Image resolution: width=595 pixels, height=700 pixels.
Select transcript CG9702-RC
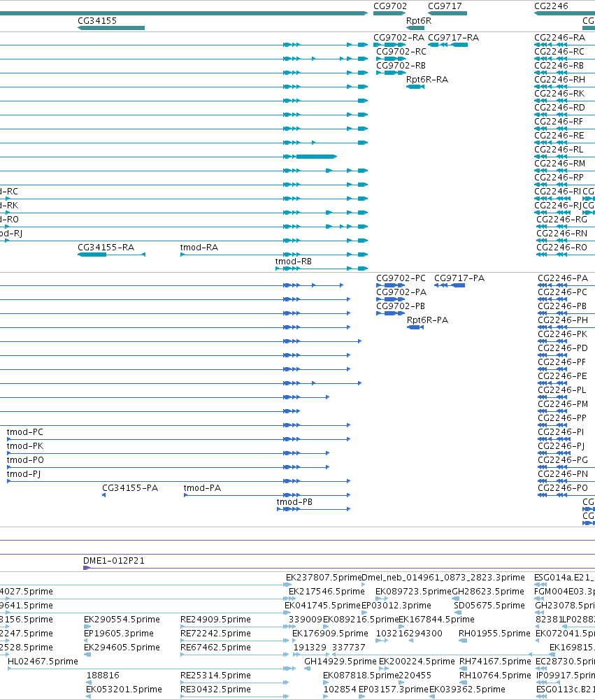coord(401,52)
